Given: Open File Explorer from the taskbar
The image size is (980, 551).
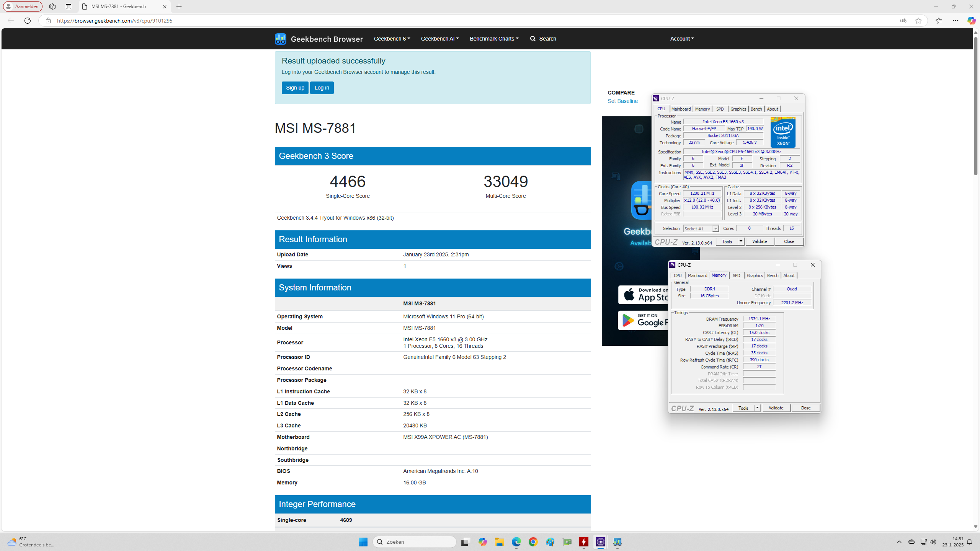Looking at the screenshot, I should tap(499, 542).
